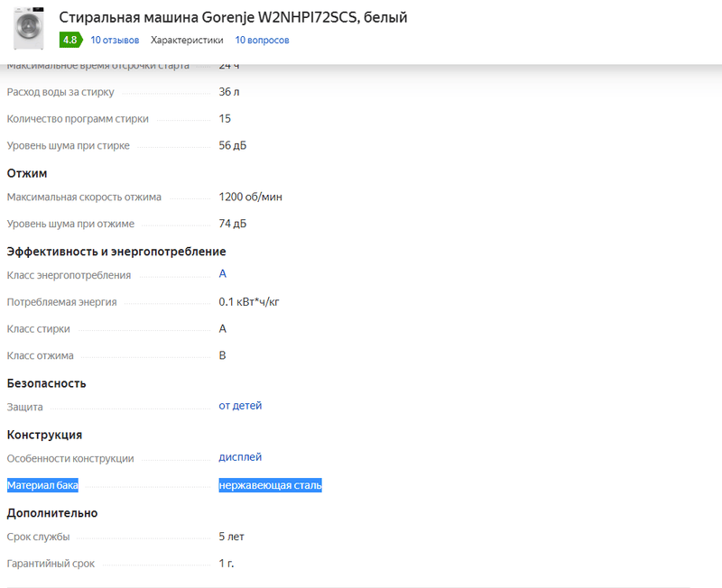Image resolution: width=722 pixels, height=588 pixels.
Task: Click the дисплей construction feature link
Action: click(x=240, y=457)
